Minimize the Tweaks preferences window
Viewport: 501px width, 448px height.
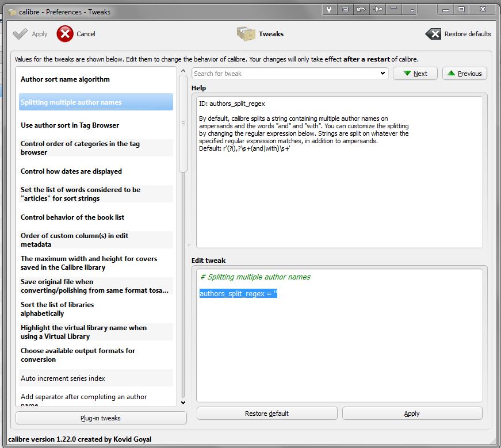click(x=446, y=10)
